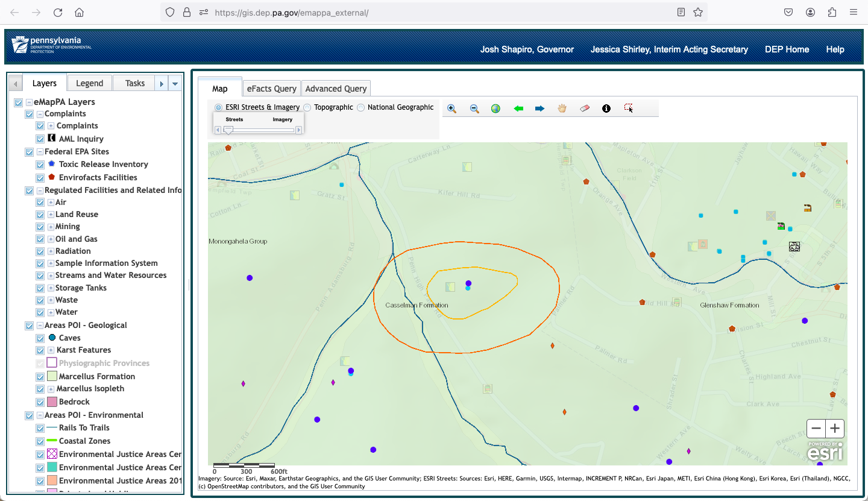Activate the pan hand tool
Image resolution: width=868 pixels, height=501 pixels.
[562, 109]
